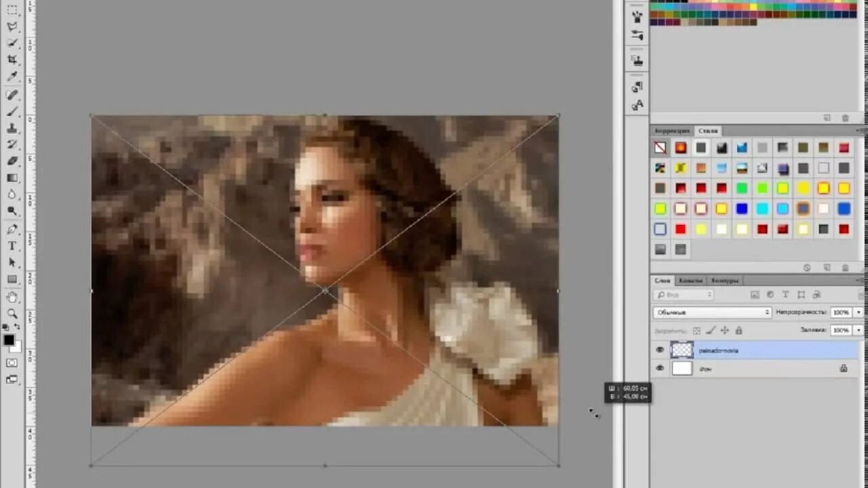Select the Gradient tool
Screen dimensions: 868x488
point(12,178)
